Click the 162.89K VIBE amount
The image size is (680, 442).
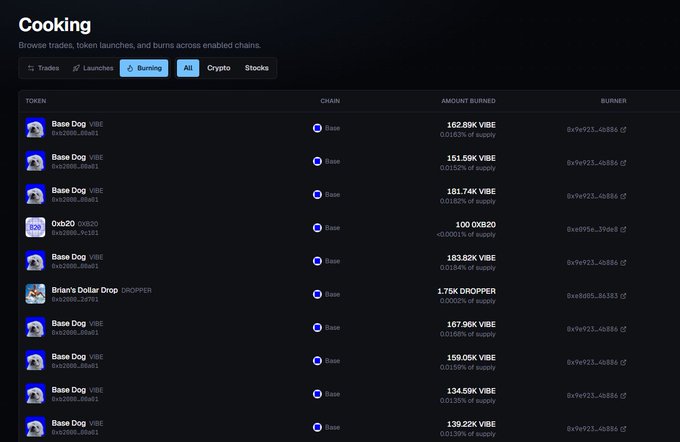click(x=471, y=125)
